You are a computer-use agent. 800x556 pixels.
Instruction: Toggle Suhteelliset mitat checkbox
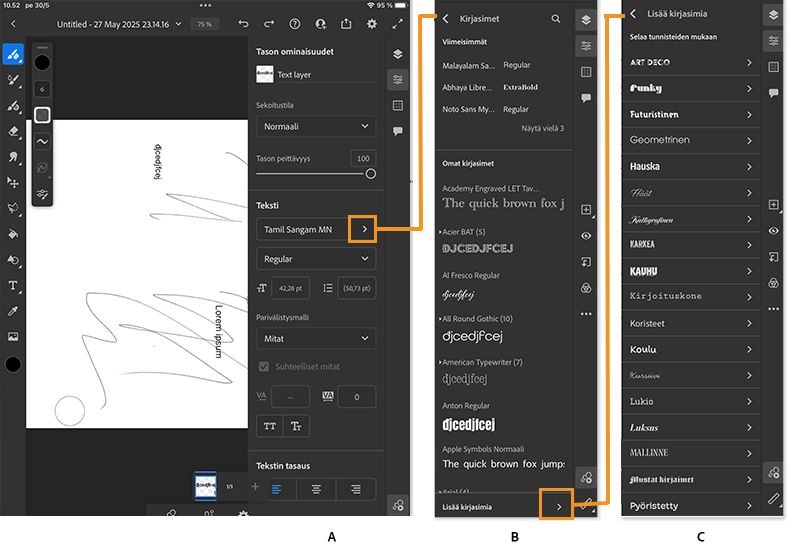[264, 366]
